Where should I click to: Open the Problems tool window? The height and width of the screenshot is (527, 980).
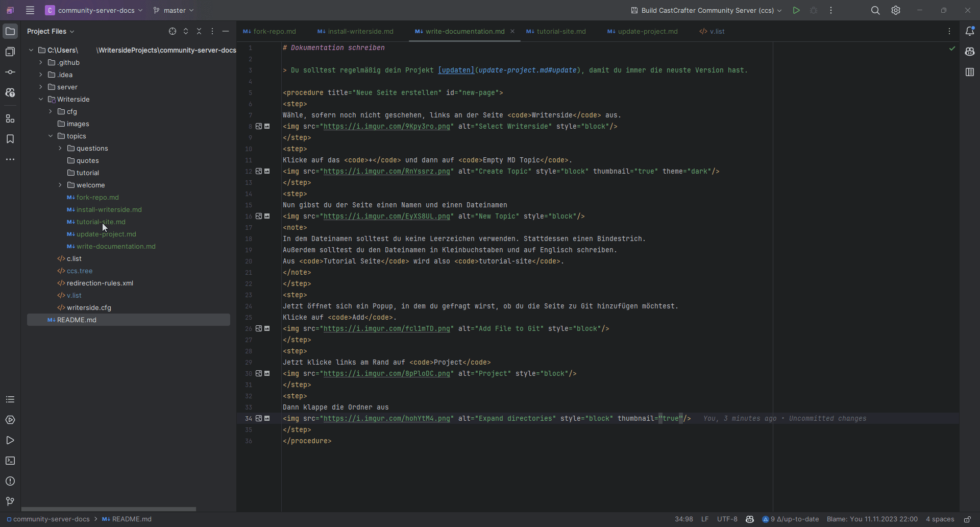tap(10, 482)
